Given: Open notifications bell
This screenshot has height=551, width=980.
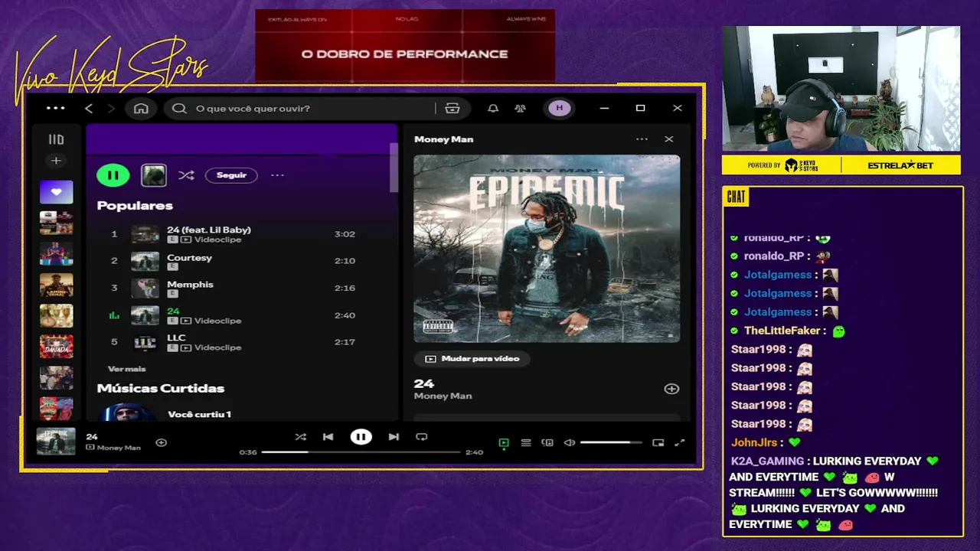Looking at the screenshot, I should tap(493, 108).
